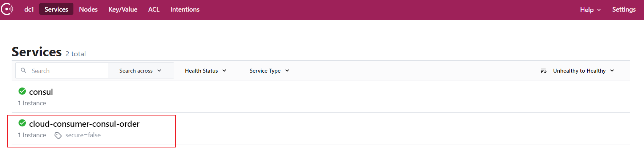Click the sort order icon
This screenshot has width=644, height=154.
pos(544,71)
